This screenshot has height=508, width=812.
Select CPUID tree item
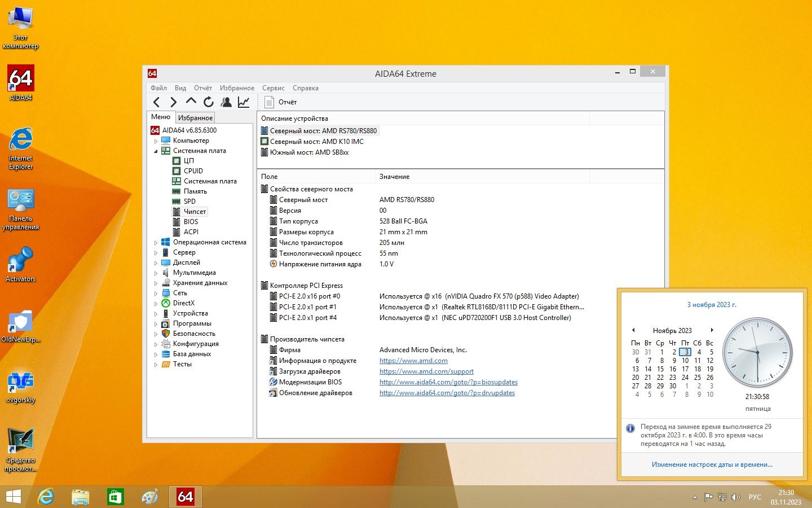point(193,171)
